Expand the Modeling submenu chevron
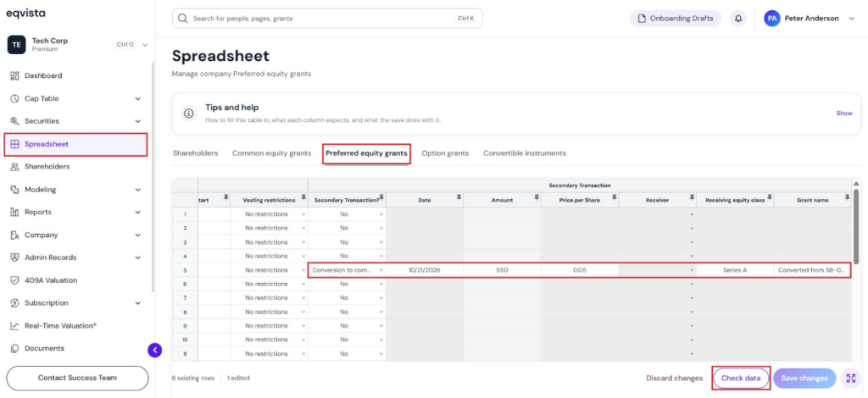Screen dimensions: 868x398 (138, 190)
